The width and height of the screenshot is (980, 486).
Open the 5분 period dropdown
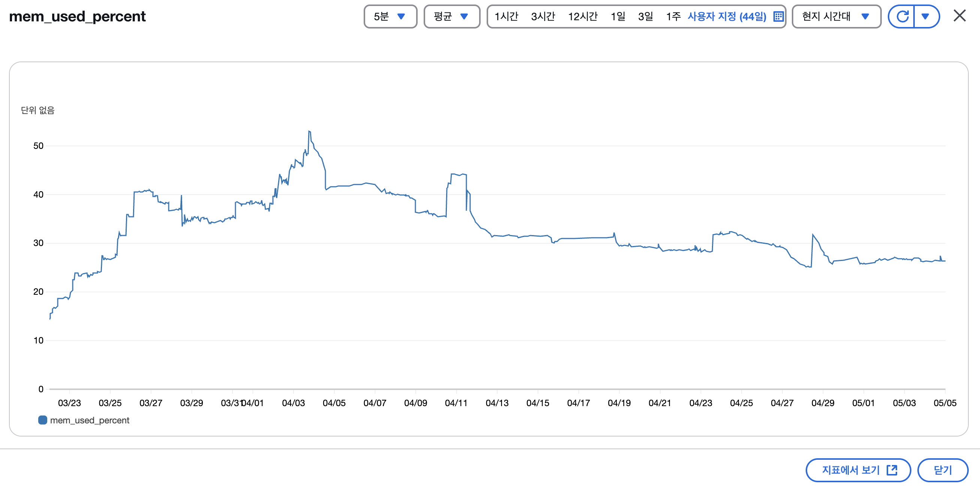pyautogui.click(x=390, y=16)
